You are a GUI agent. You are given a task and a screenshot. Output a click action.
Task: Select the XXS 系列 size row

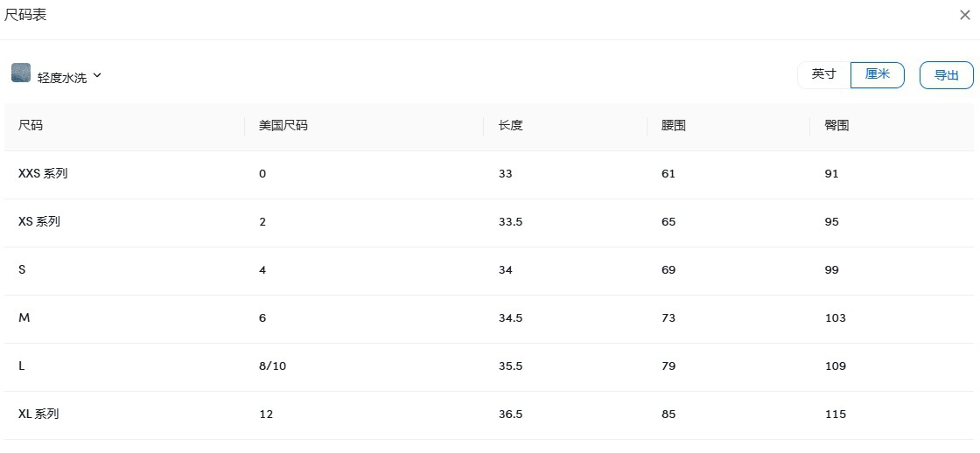[x=43, y=173]
